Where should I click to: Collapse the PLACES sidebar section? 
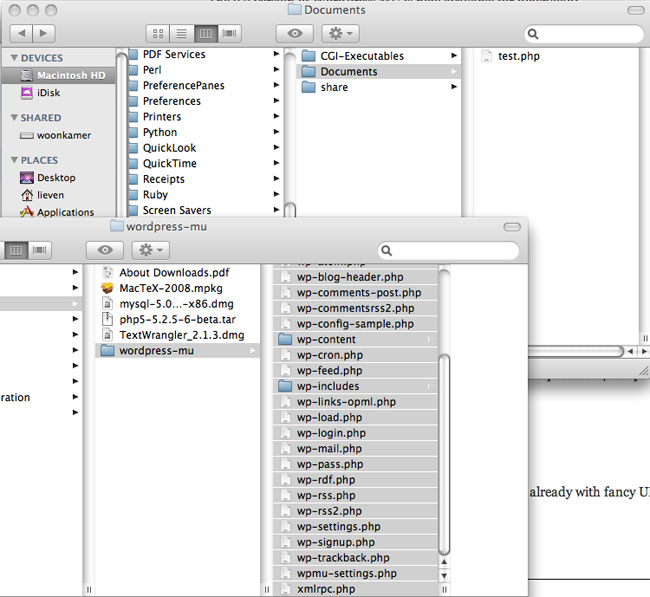pyautogui.click(x=14, y=160)
